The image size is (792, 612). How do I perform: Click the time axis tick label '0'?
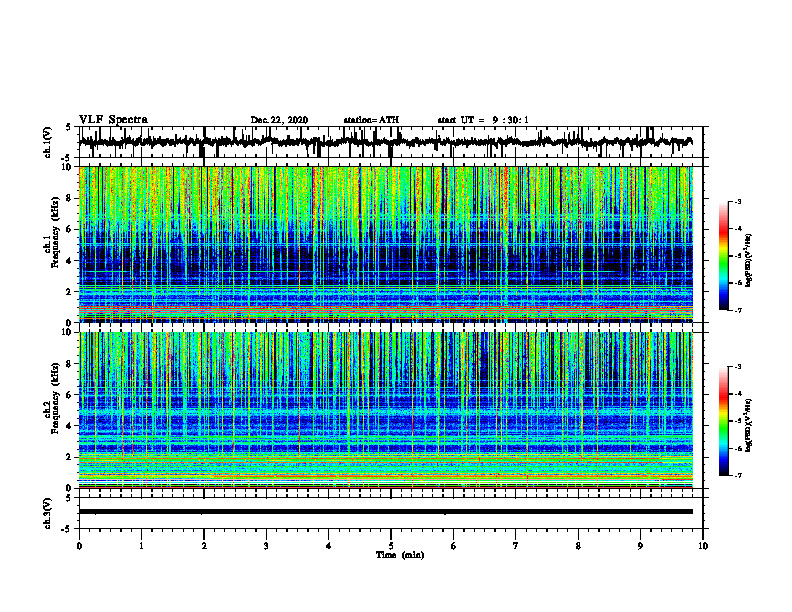click(79, 546)
